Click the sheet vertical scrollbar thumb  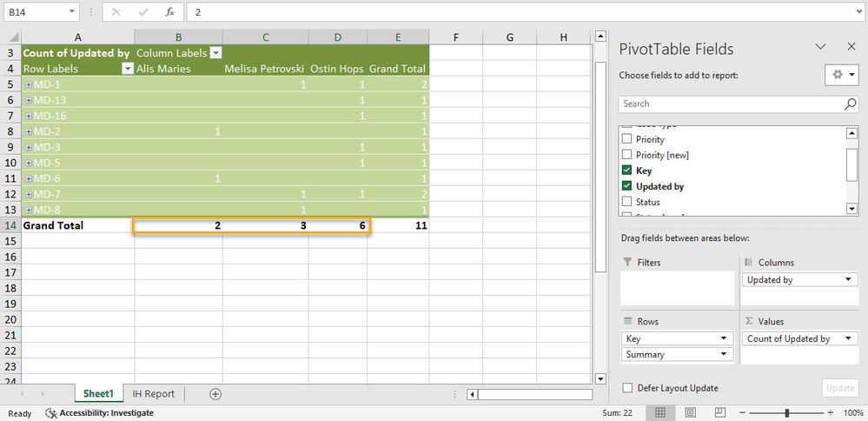(600, 166)
